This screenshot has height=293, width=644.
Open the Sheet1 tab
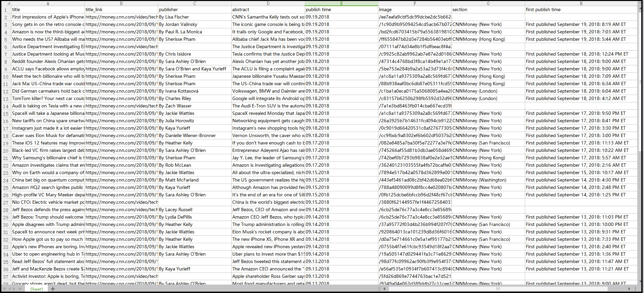click(x=36, y=289)
